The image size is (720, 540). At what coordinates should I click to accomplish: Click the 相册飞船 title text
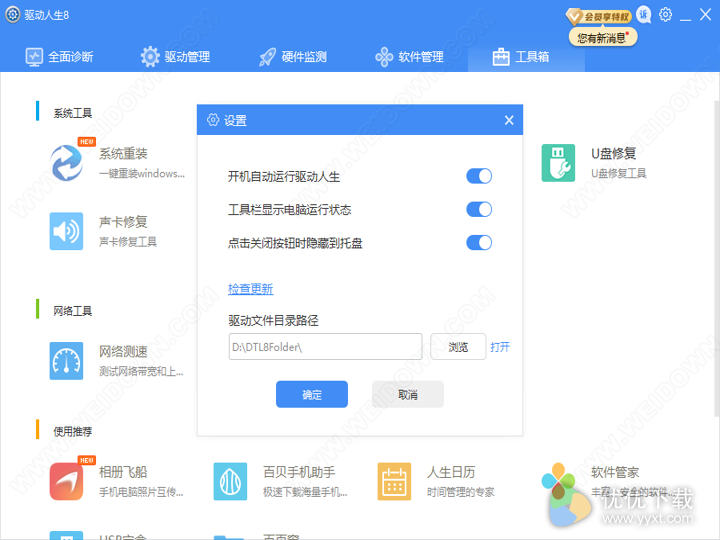tap(123, 472)
